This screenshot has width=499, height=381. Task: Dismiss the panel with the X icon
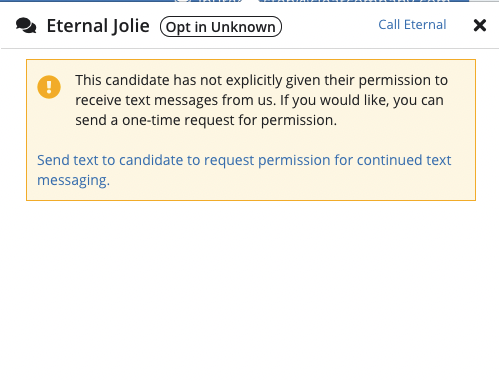pos(480,25)
